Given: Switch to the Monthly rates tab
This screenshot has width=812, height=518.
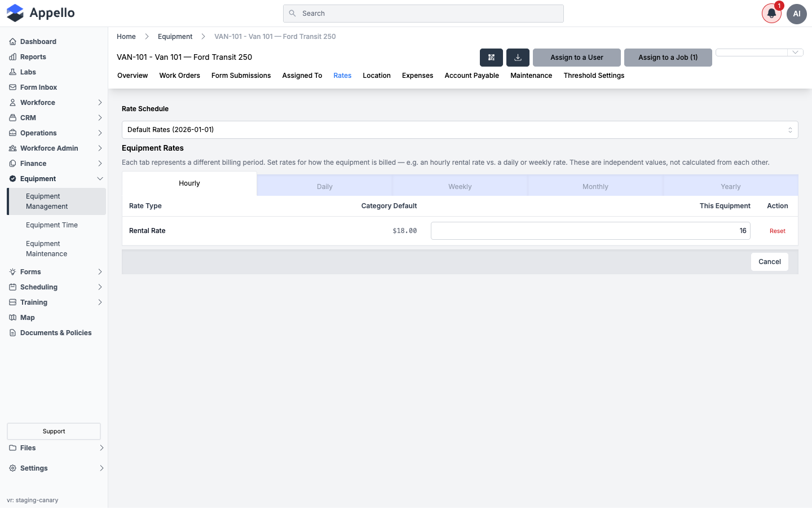Looking at the screenshot, I should 595,187.
